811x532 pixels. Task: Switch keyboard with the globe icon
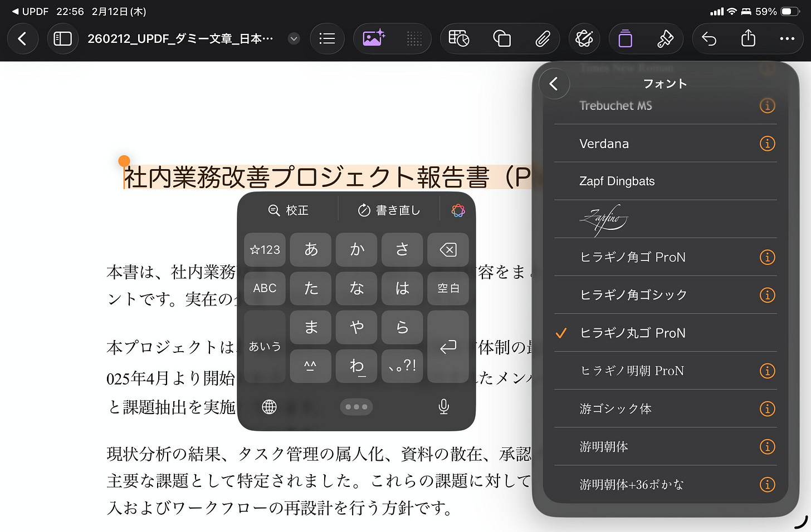point(269,407)
